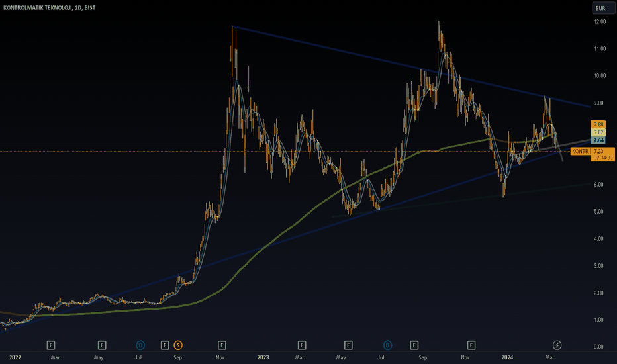Open the E earnings marker above Nov 2022
The width and height of the screenshot is (617, 364).
pos(222,345)
